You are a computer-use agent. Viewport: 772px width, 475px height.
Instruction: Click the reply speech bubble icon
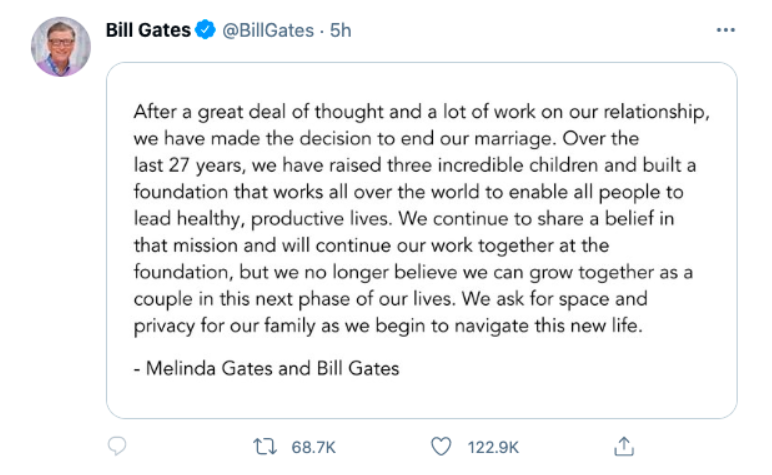(x=117, y=446)
